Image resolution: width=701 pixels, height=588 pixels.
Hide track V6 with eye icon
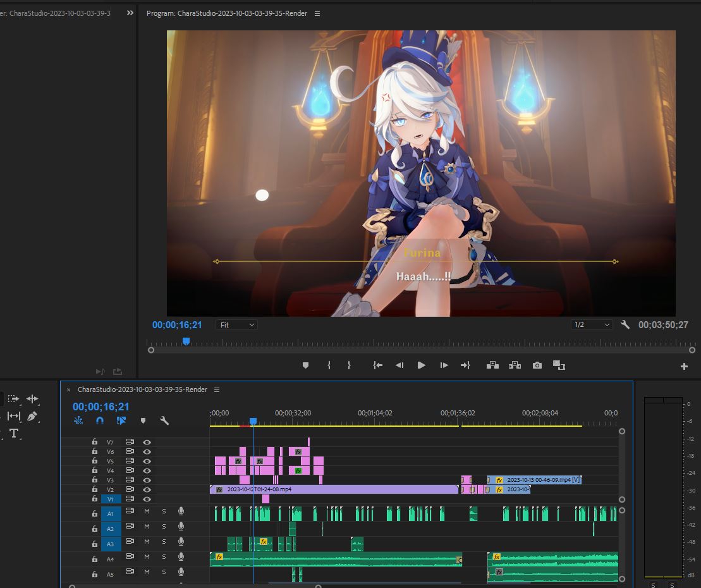(x=147, y=451)
